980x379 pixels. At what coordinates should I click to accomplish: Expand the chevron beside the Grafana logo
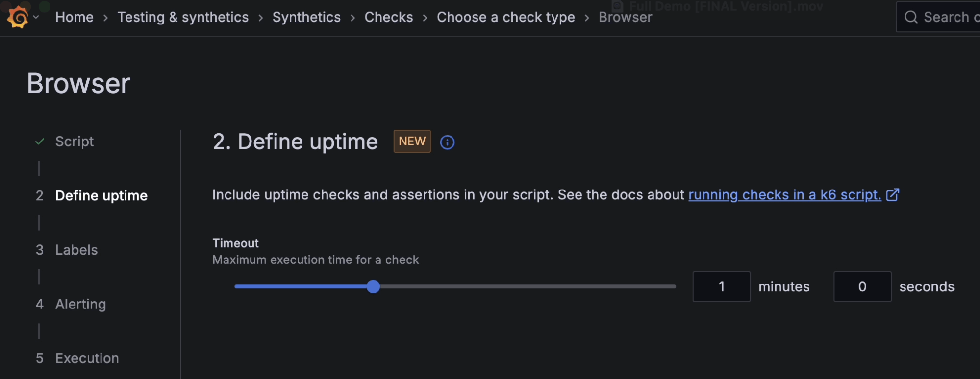click(x=36, y=17)
